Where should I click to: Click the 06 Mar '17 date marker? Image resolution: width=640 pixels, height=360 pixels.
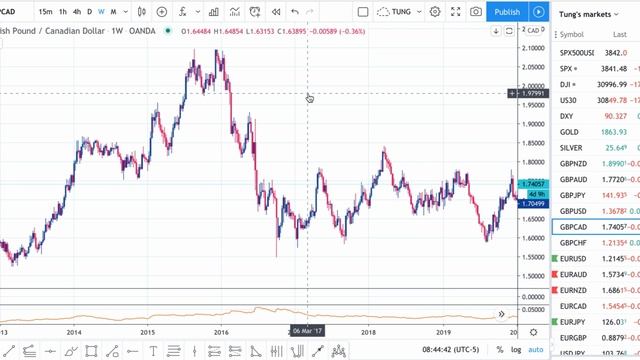[x=307, y=331]
